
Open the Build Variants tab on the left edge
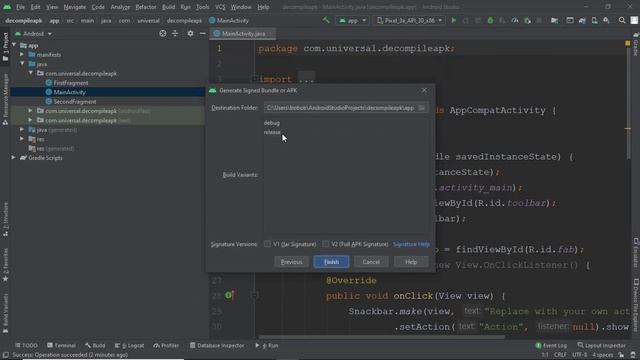click(x=5, y=313)
